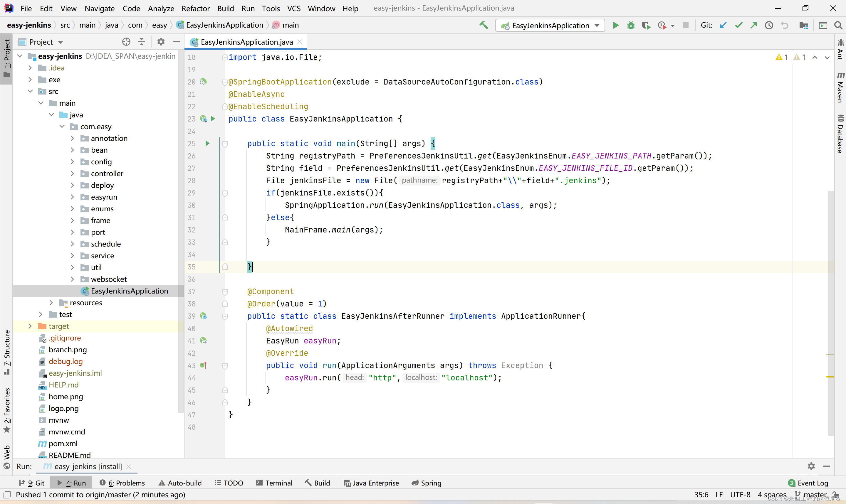Expand the target folder in project tree

click(30, 326)
